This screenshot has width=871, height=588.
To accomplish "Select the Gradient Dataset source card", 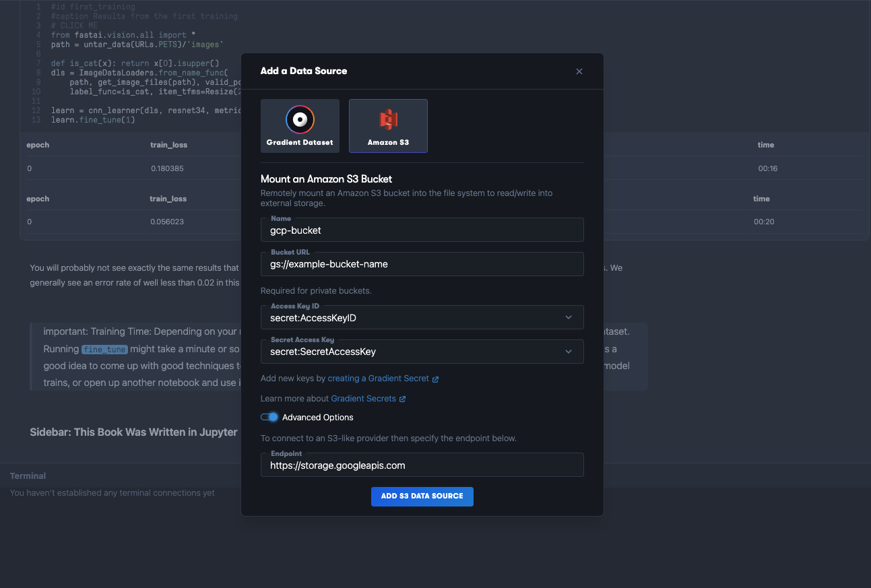I will (x=300, y=126).
